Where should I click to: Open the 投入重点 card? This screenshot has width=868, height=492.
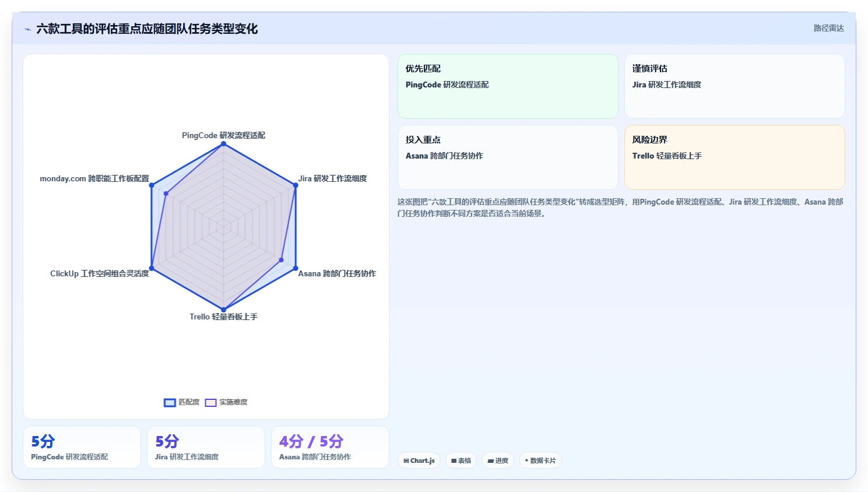point(508,157)
